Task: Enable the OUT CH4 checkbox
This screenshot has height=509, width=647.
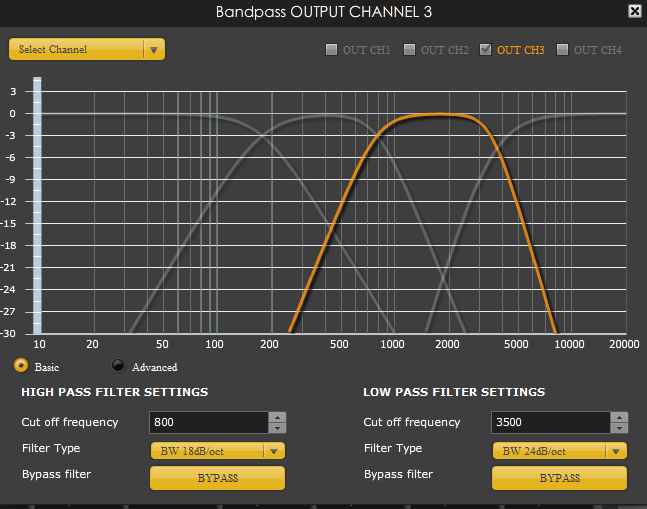Action: tap(562, 49)
